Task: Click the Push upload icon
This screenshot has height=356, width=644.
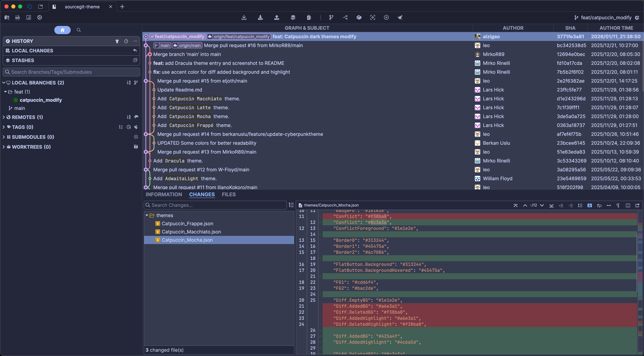Action: pyautogui.click(x=277, y=17)
